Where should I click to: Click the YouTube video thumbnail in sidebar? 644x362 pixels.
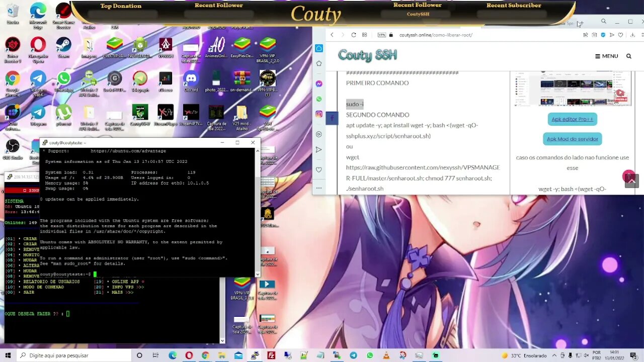click(573, 89)
